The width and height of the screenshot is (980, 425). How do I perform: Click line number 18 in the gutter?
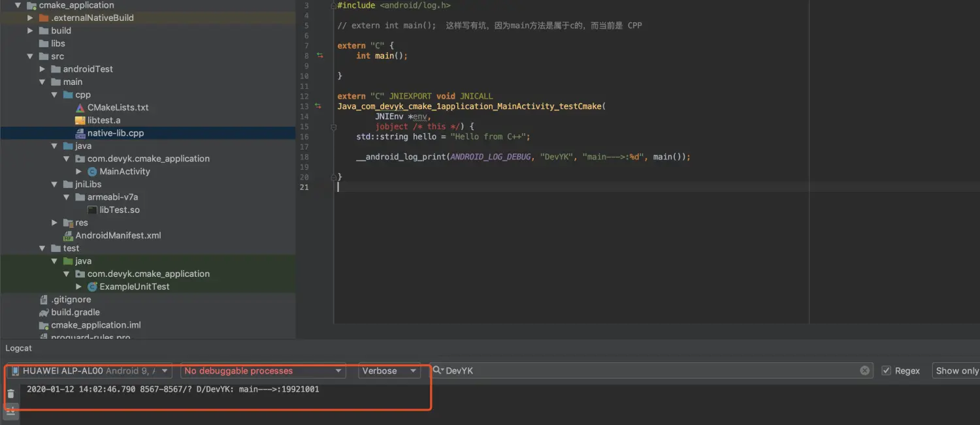click(x=304, y=157)
